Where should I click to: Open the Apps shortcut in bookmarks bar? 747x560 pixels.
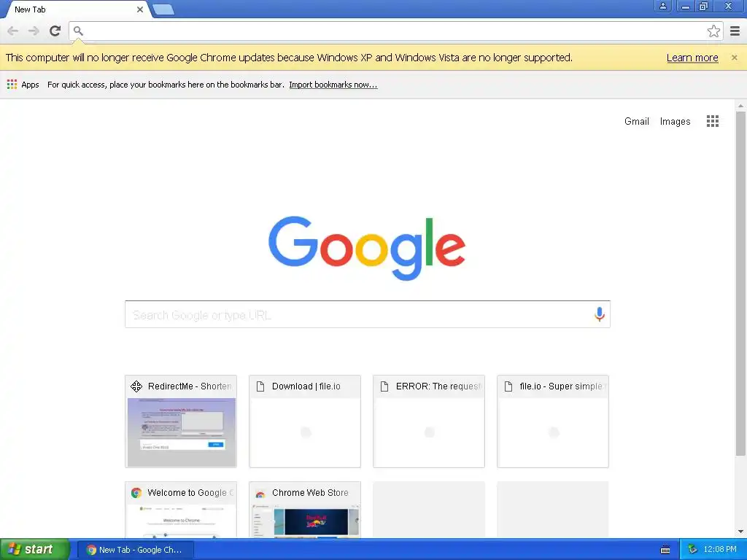tap(23, 85)
